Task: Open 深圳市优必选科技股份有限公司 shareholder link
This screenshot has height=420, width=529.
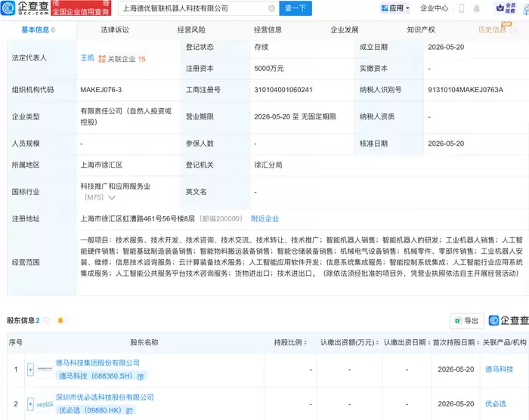Action: (105, 397)
